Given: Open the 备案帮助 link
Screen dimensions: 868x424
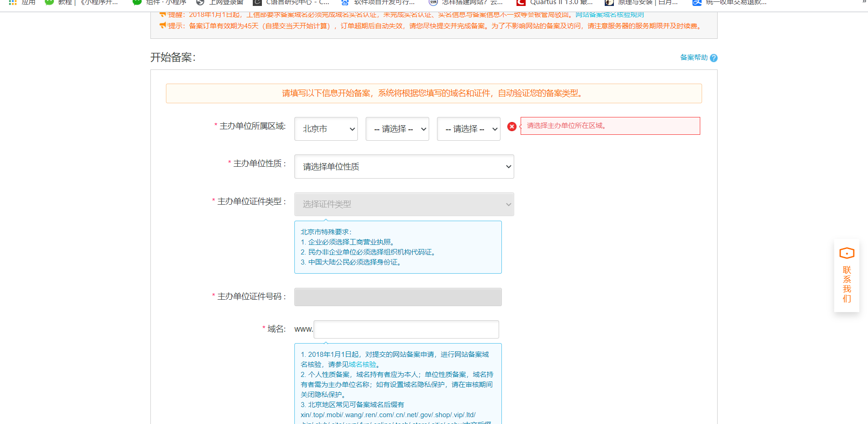Looking at the screenshot, I should [x=693, y=58].
